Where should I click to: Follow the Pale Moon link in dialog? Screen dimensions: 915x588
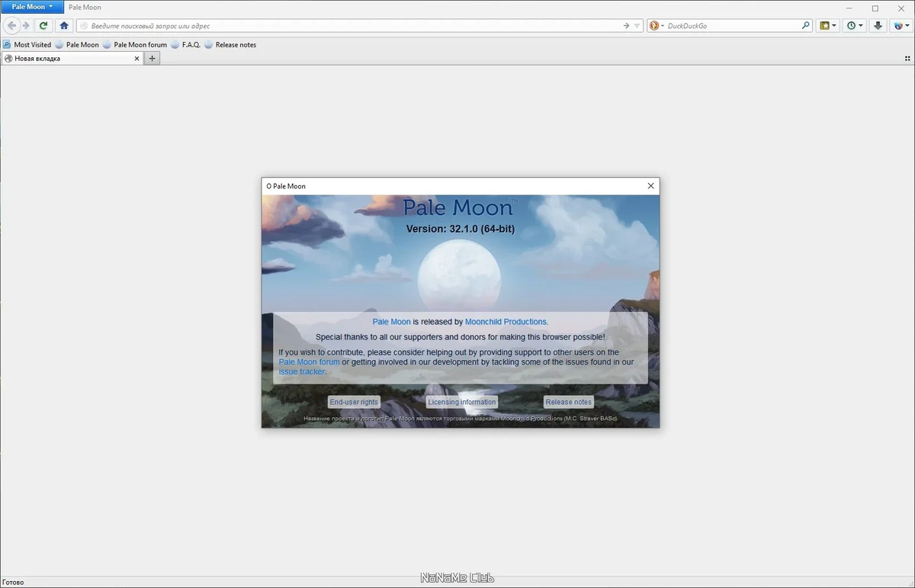tap(391, 322)
